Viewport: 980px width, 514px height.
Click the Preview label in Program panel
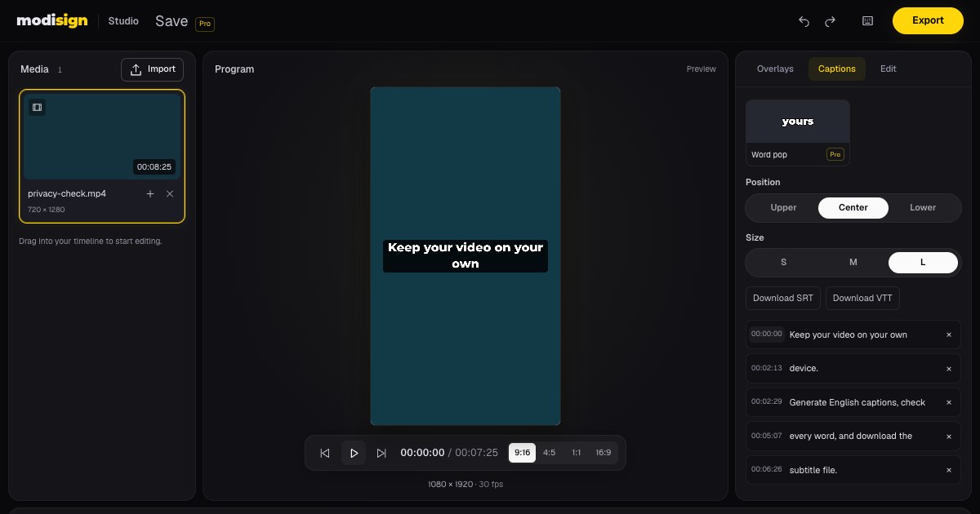pos(701,69)
